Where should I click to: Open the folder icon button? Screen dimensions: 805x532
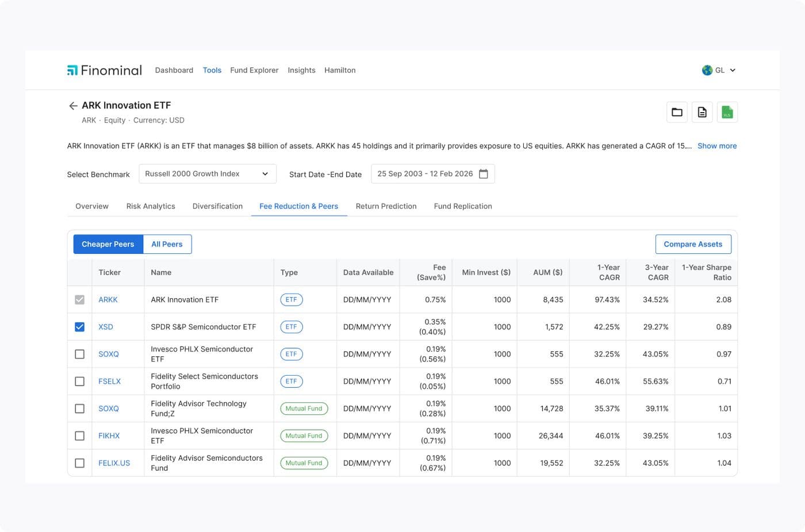pyautogui.click(x=677, y=112)
